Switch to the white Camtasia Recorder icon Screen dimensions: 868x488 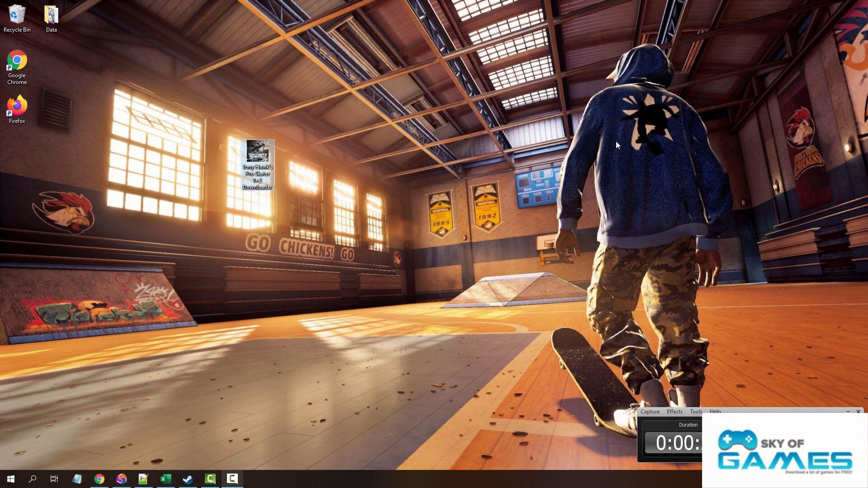pyautogui.click(x=232, y=479)
